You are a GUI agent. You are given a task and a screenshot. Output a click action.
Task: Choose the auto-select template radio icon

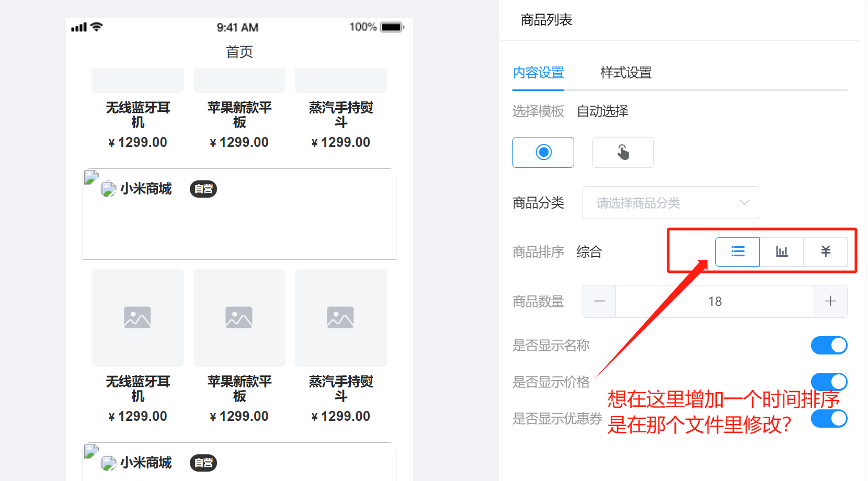(543, 152)
